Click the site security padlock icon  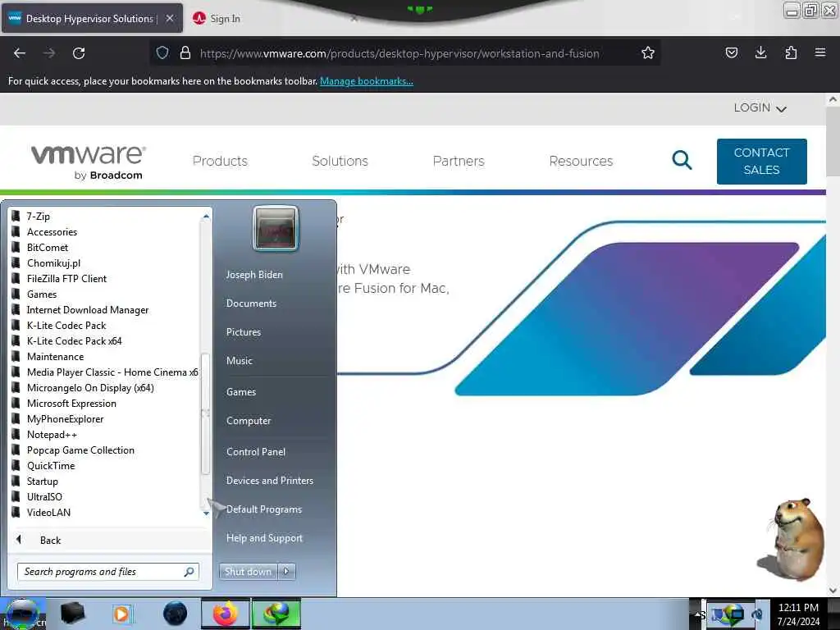tap(185, 52)
